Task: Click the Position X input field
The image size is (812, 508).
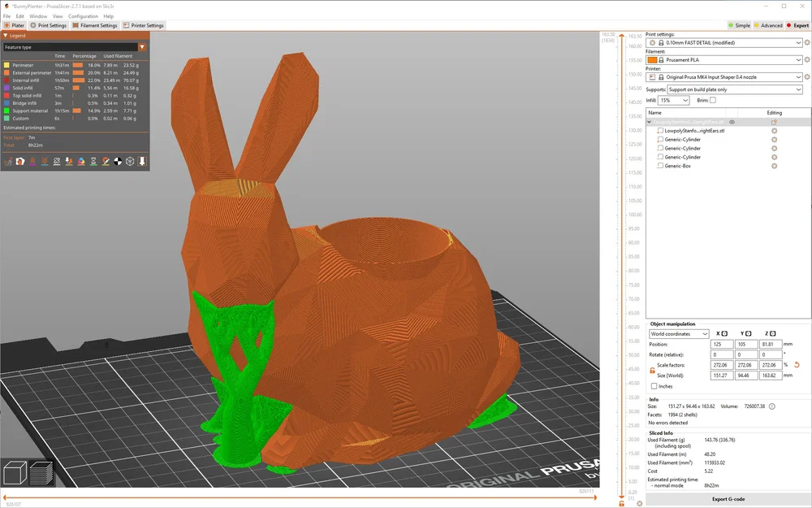Action: tap(722, 343)
